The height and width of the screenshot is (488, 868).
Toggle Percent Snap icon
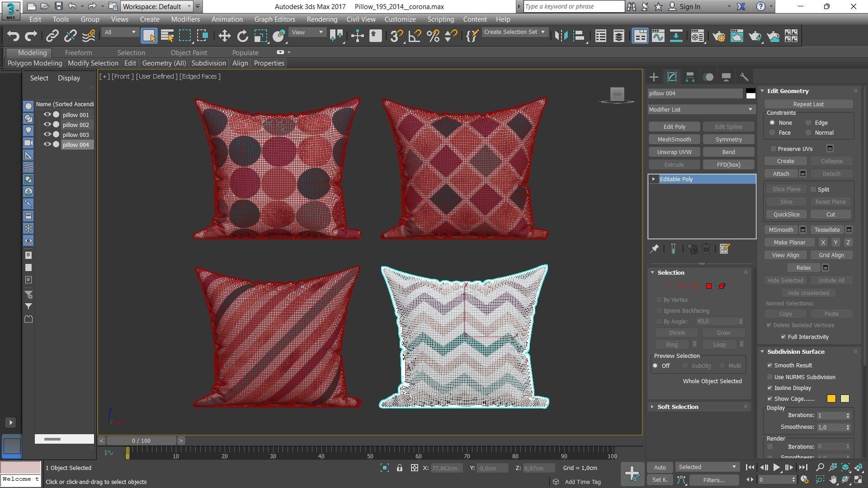point(433,36)
